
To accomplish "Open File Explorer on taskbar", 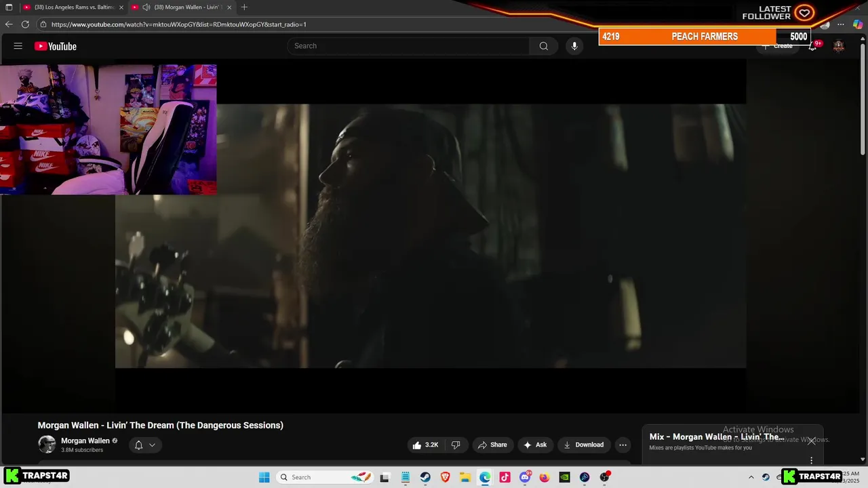I will [x=465, y=477].
